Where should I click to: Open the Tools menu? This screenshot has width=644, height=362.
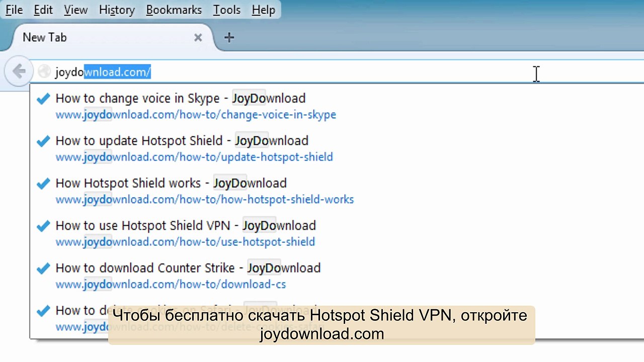(226, 10)
